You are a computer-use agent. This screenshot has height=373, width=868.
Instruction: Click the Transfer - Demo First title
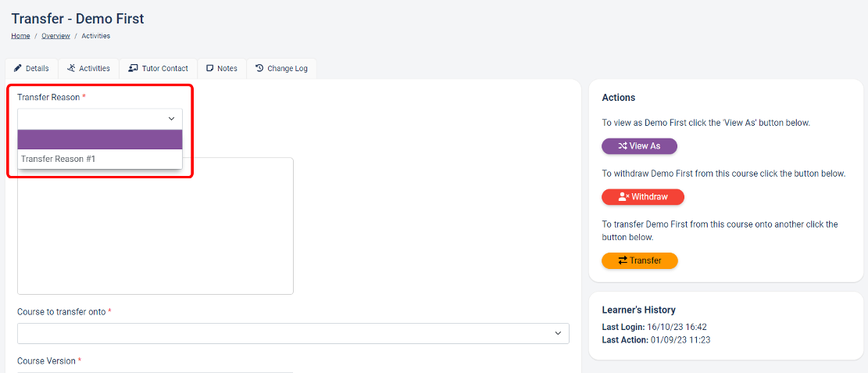[x=77, y=18]
